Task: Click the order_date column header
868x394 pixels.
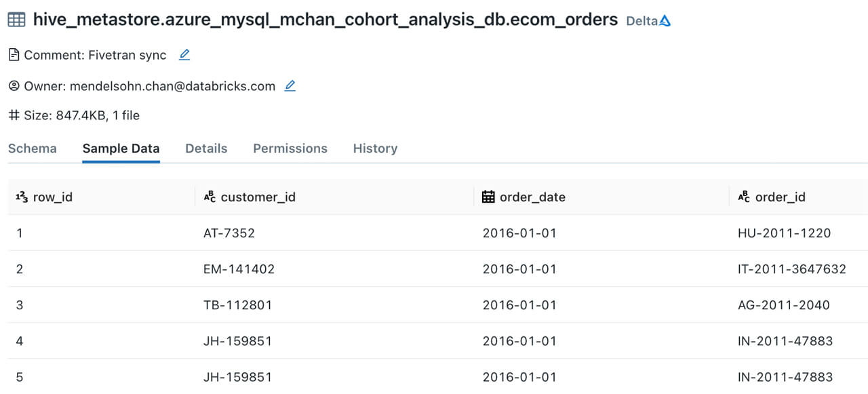Action: (532, 197)
